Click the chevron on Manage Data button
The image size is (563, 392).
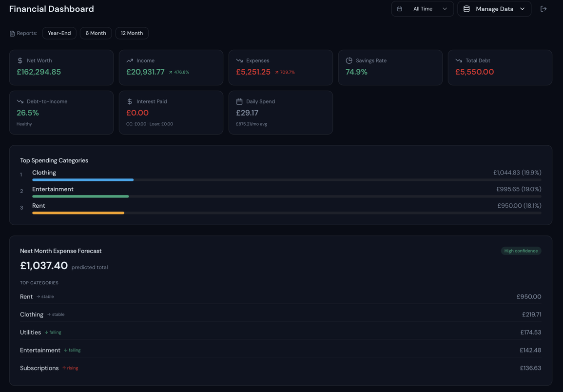click(x=523, y=9)
